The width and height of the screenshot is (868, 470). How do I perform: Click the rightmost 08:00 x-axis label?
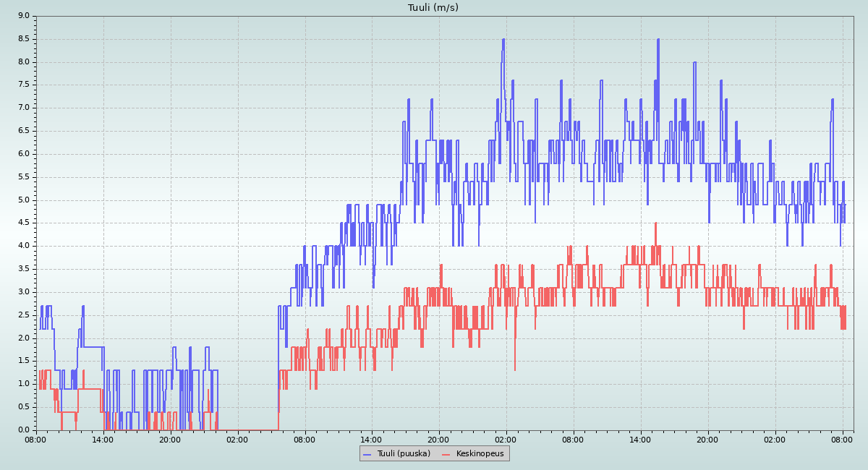click(x=843, y=439)
